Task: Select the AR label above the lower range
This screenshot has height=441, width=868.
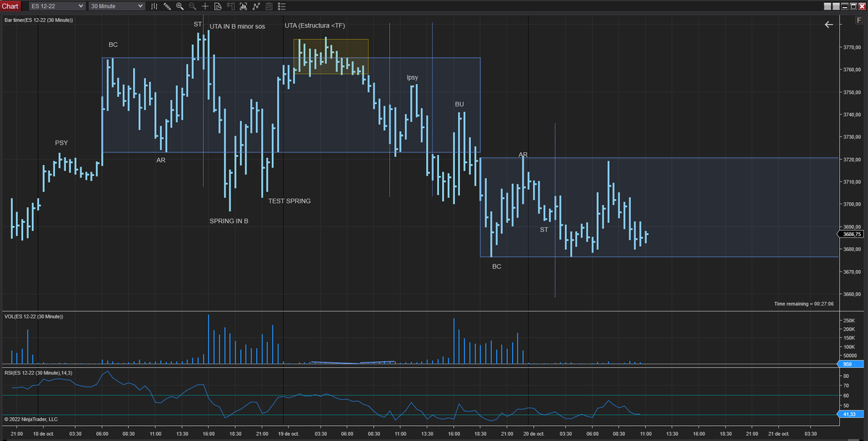Action: [523, 155]
